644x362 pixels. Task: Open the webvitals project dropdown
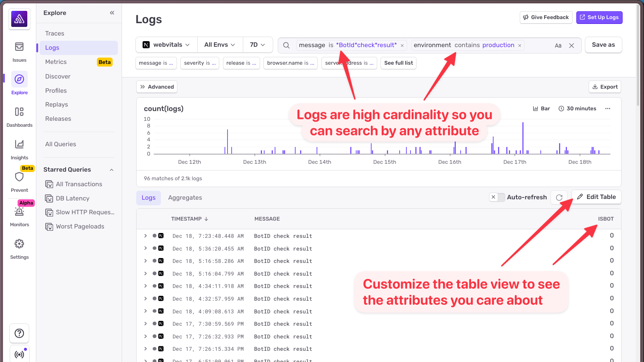point(166,45)
